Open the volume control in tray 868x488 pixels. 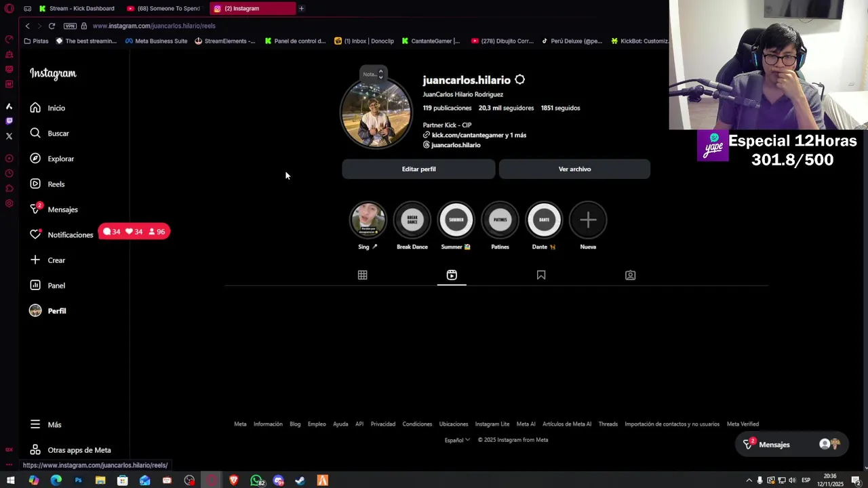point(791,481)
